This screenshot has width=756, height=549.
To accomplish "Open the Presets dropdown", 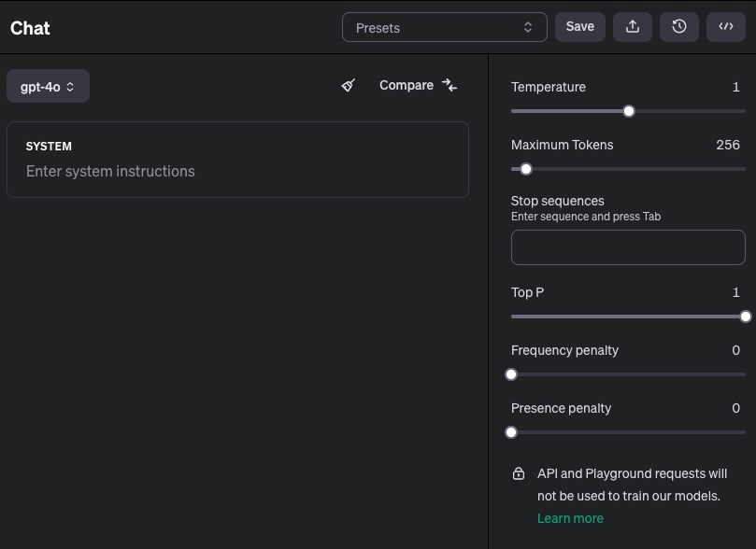I will coord(444,27).
